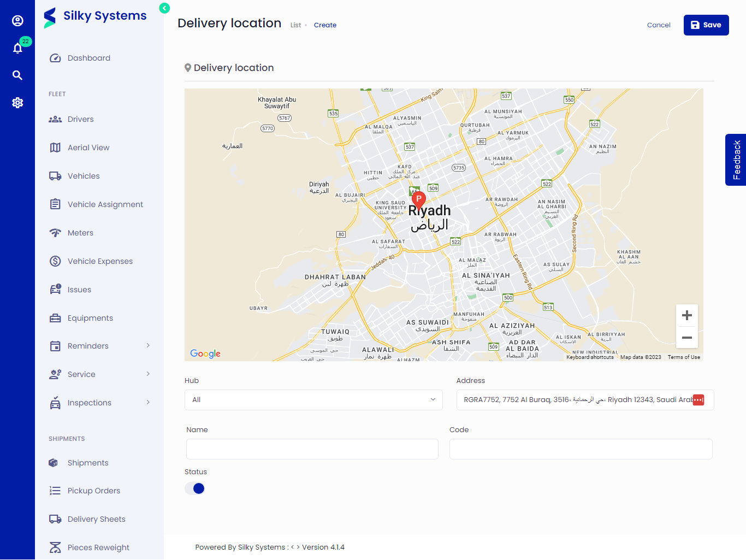Click the Meters icon
746x560 pixels.
point(55,232)
